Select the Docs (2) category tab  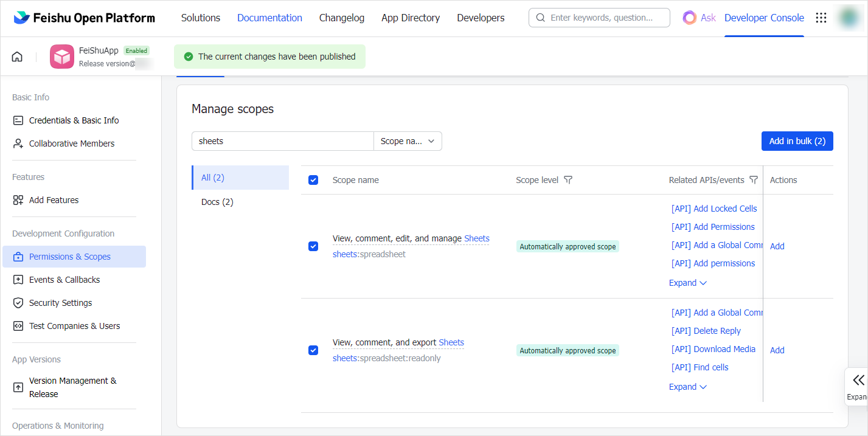pos(240,202)
